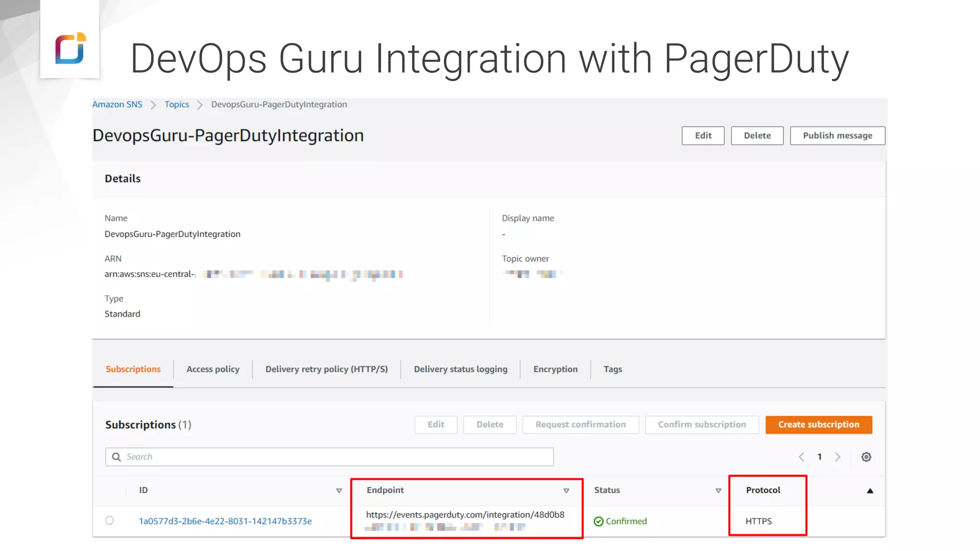
Task: Click the search magnifier icon
Action: point(116,457)
